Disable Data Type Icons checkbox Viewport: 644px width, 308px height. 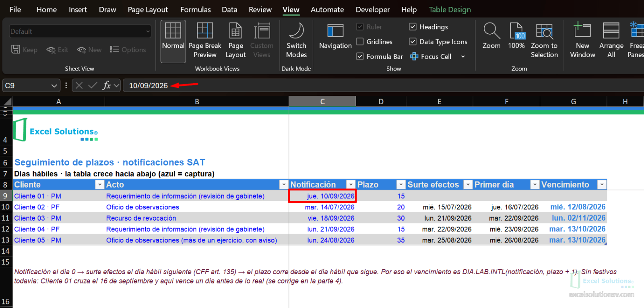pos(413,41)
